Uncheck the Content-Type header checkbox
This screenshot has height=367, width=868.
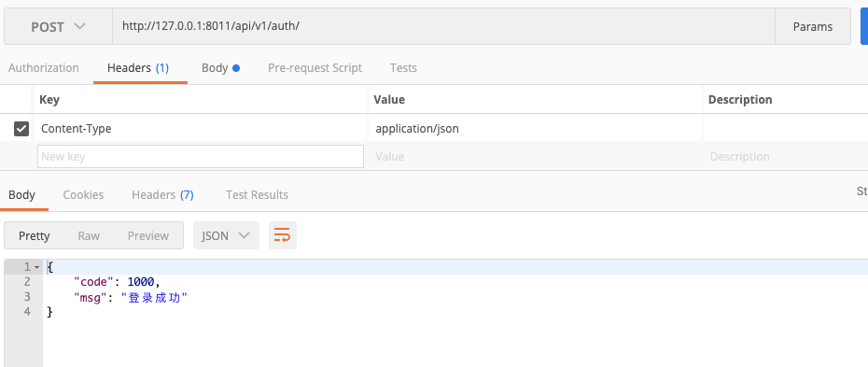tap(21, 129)
